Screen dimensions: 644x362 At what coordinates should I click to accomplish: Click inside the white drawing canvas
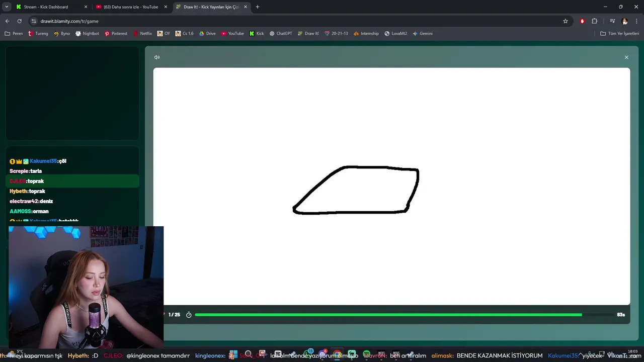(x=391, y=186)
